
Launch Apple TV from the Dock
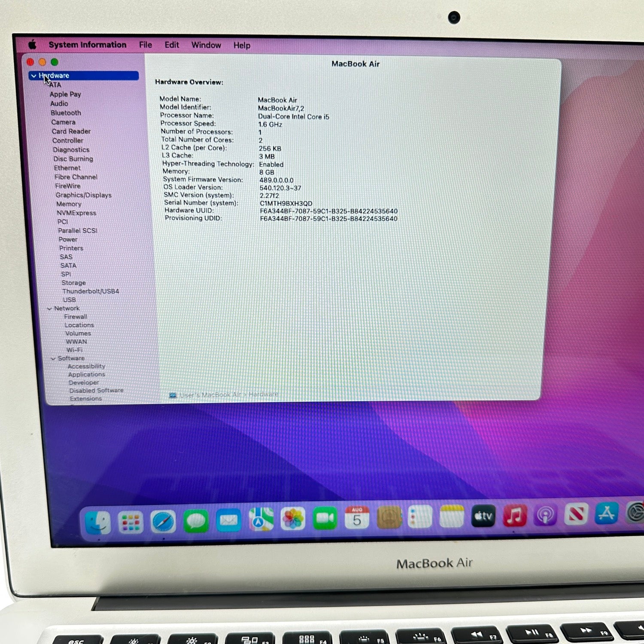pos(483,515)
